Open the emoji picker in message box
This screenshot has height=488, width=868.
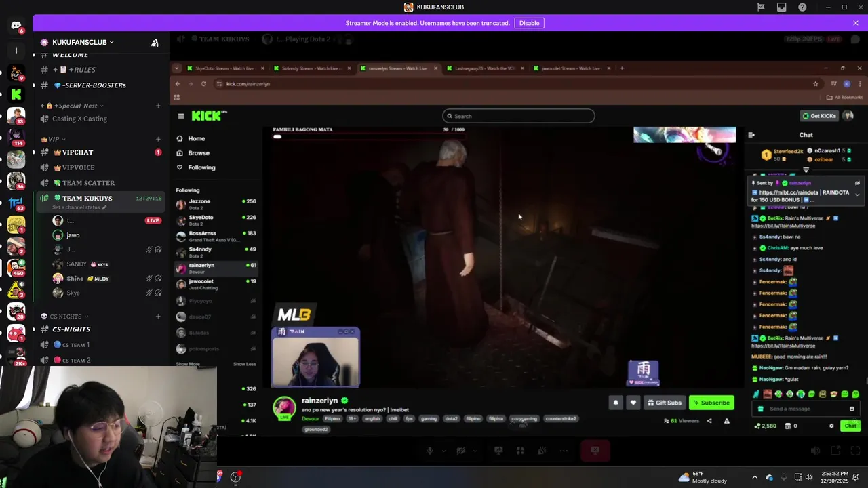[x=852, y=409]
